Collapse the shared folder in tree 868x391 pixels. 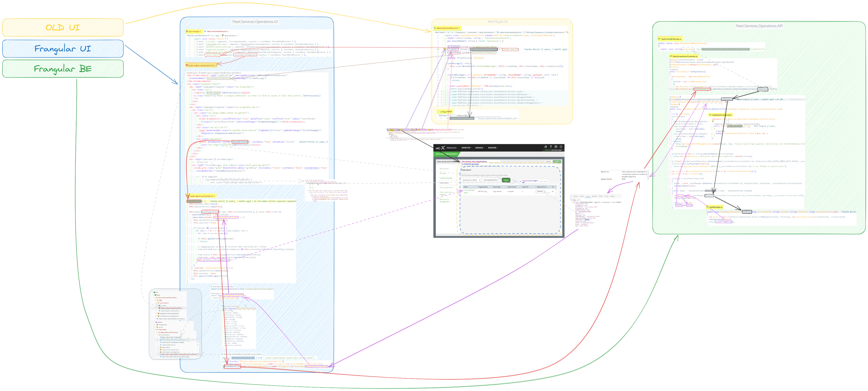click(x=154, y=322)
